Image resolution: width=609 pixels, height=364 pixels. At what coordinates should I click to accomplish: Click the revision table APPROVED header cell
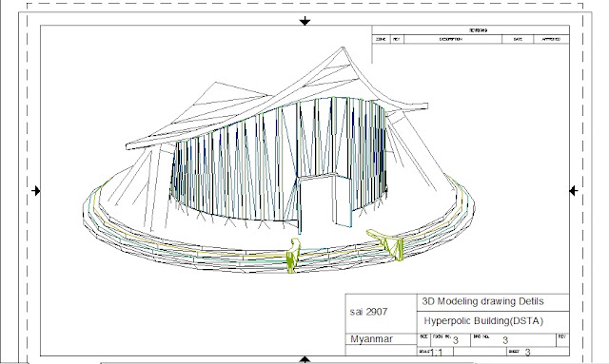(551, 39)
